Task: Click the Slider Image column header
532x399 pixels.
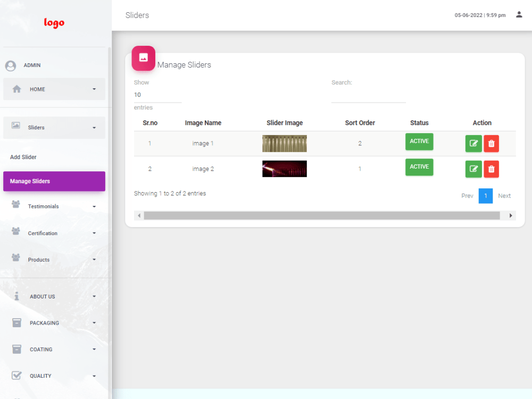Action: coord(285,123)
